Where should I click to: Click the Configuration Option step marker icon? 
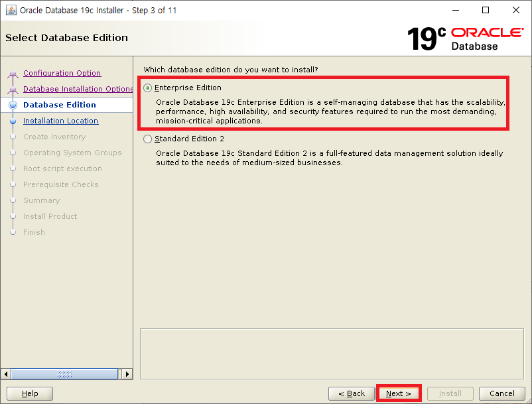point(13,74)
